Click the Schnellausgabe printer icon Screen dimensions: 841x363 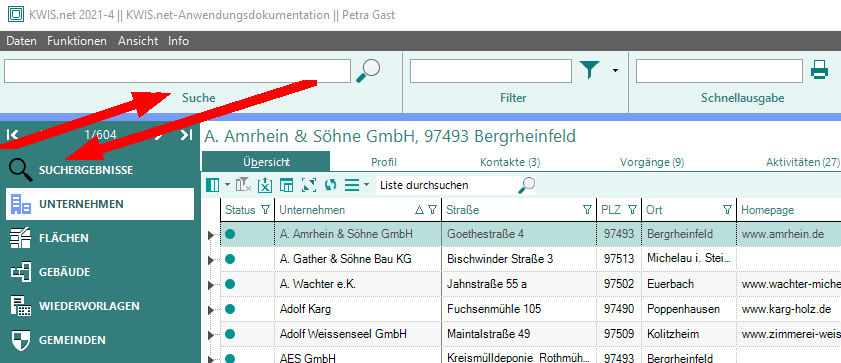pyautogui.click(x=819, y=70)
